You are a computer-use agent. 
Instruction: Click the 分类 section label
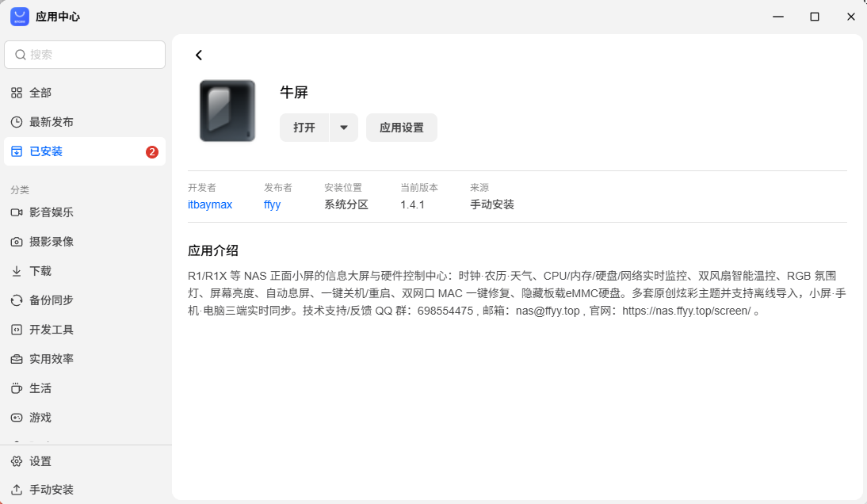(x=20, y=189)
